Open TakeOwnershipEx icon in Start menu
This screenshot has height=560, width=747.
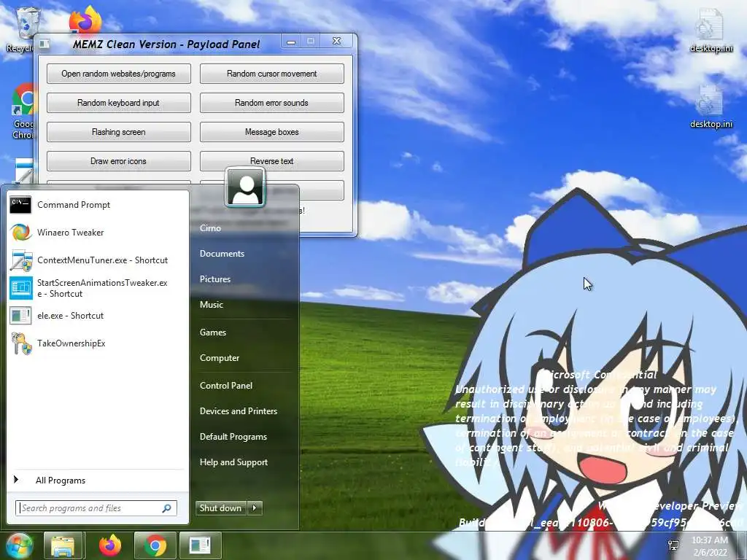(21, 343)
